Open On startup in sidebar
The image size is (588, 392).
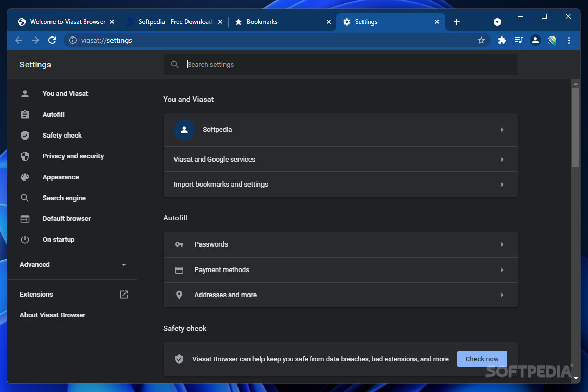(x=58, y=240)
